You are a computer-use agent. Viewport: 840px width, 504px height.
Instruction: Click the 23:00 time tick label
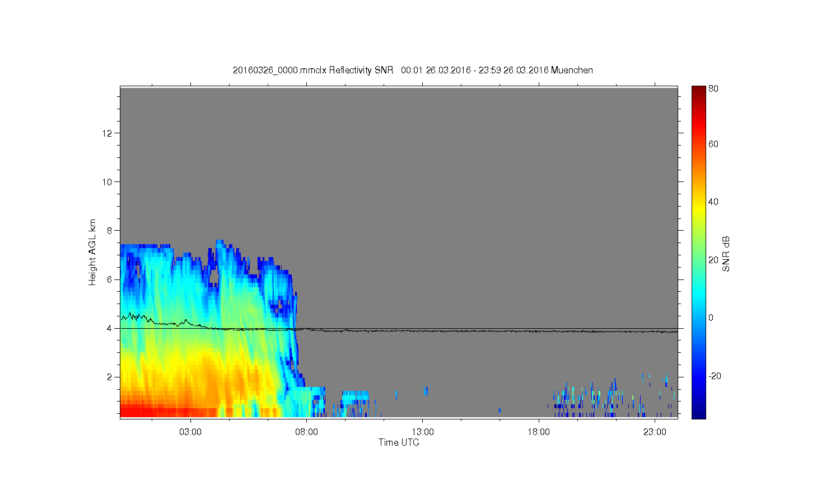(655, 432)
